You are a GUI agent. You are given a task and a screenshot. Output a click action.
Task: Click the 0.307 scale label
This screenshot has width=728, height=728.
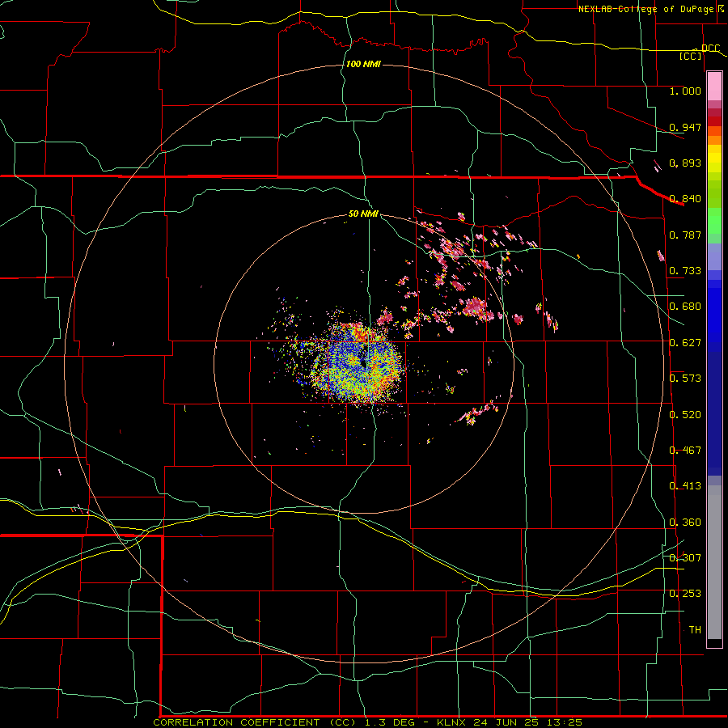(685, 557)
